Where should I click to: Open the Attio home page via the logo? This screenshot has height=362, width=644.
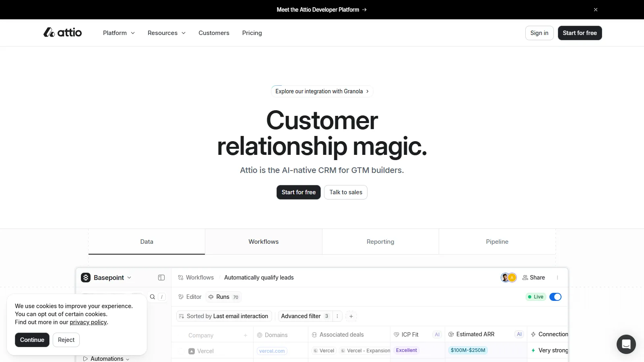62,33
